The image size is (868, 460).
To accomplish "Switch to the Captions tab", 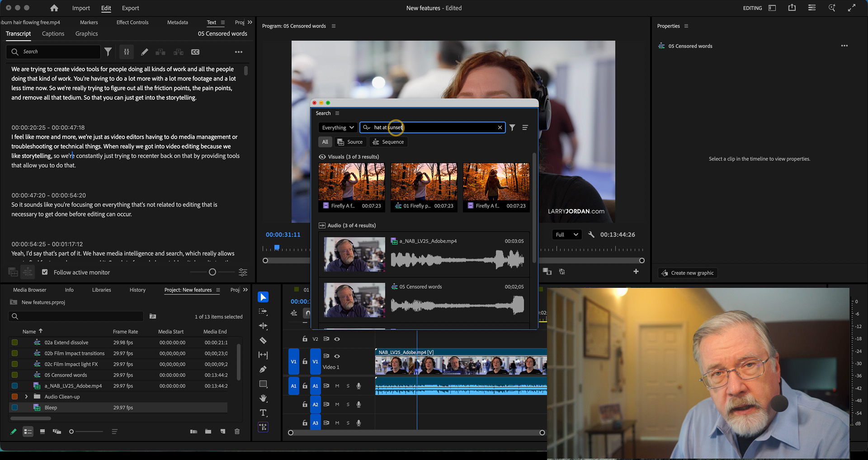I will pos(53,34).
